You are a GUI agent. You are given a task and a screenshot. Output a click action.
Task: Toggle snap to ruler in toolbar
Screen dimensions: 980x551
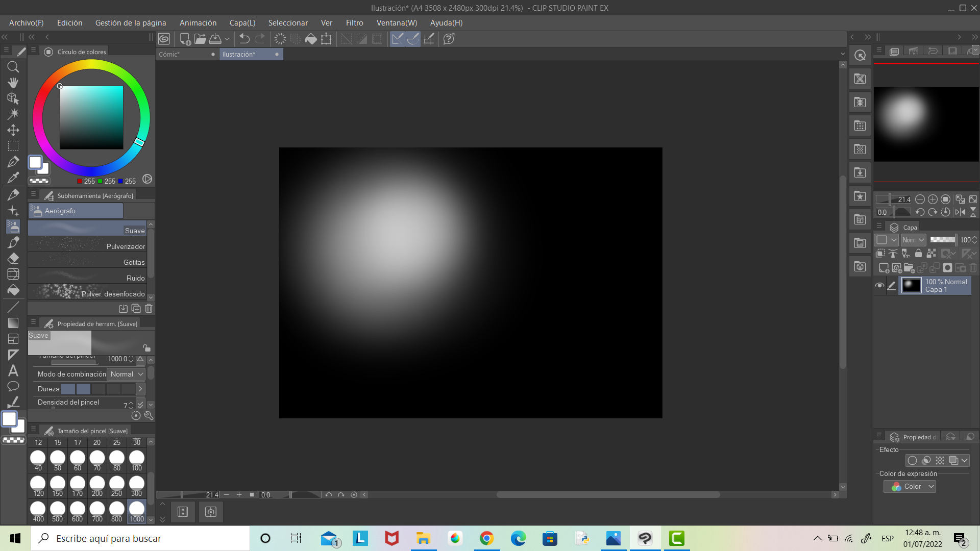398,39
